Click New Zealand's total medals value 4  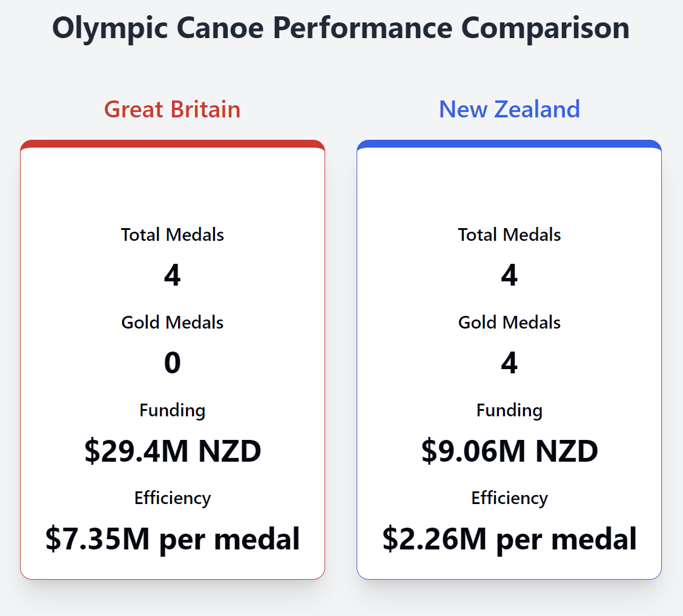pyautogui.click(x=509, y=276)
